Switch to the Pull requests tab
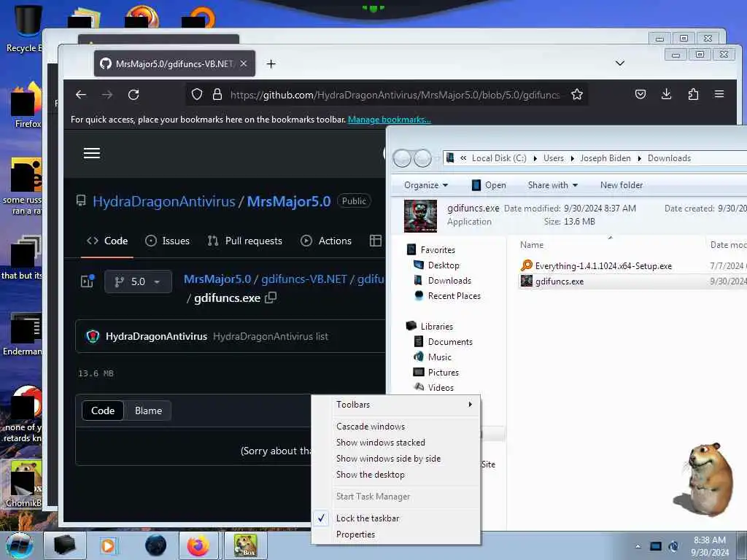Viewport: 747px width, 560px height. [x=245, y=241]
